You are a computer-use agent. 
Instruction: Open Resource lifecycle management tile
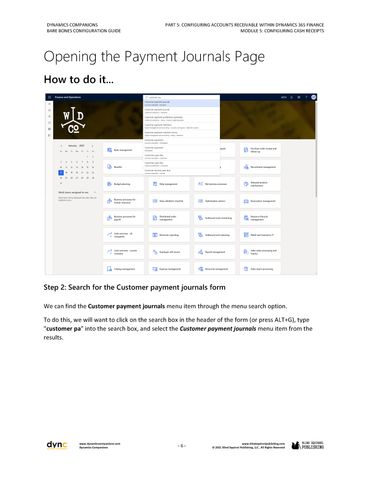click(x=260, y=218)
